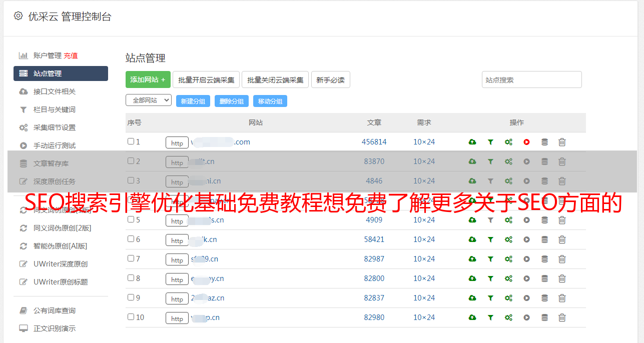Click gears icon in row 4909
This screenshot has width=644, height=343.
point(508,220)
